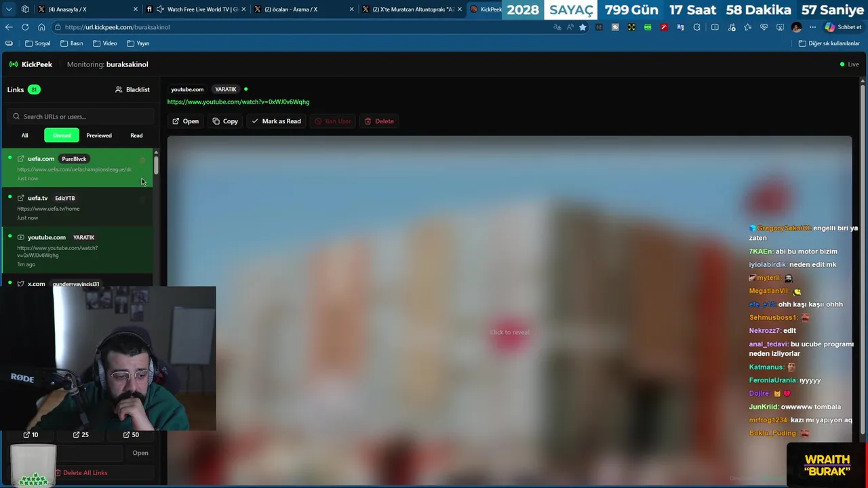Image resolution: width=868 pixels, height=488 pixels.
Task: Click the Open button beside the count field
Action: click(140, 453)
